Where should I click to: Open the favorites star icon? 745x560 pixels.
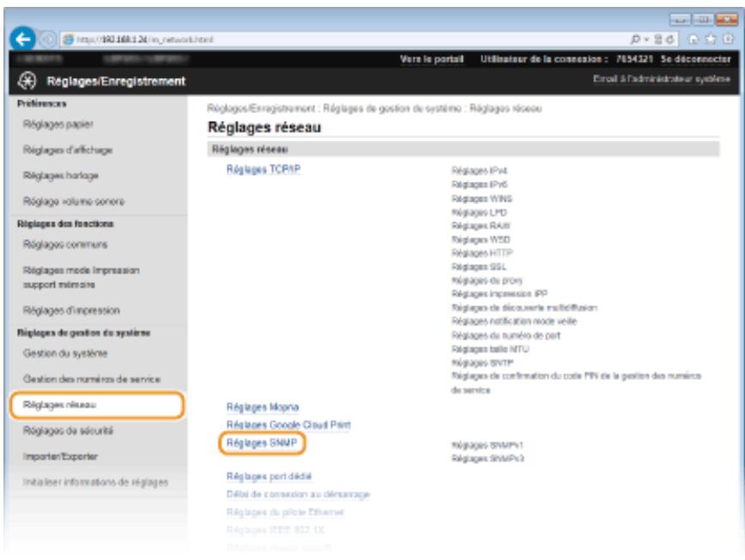(711, 39)
